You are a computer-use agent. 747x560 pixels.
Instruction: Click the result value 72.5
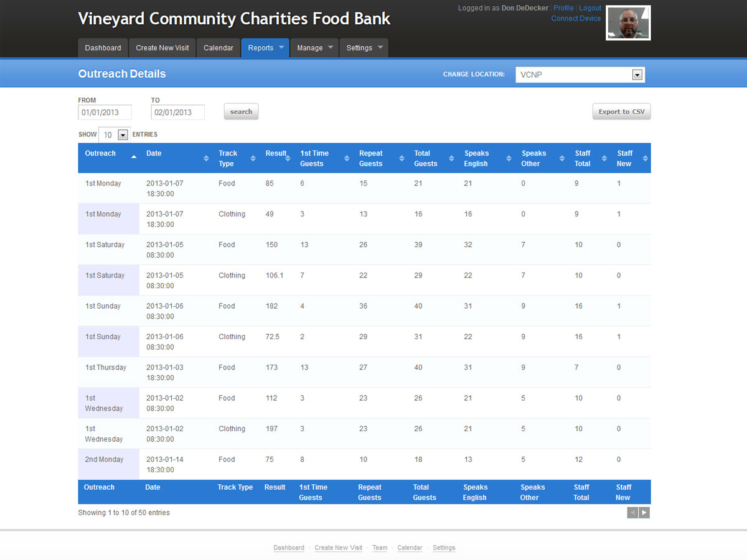pos(273,337)
